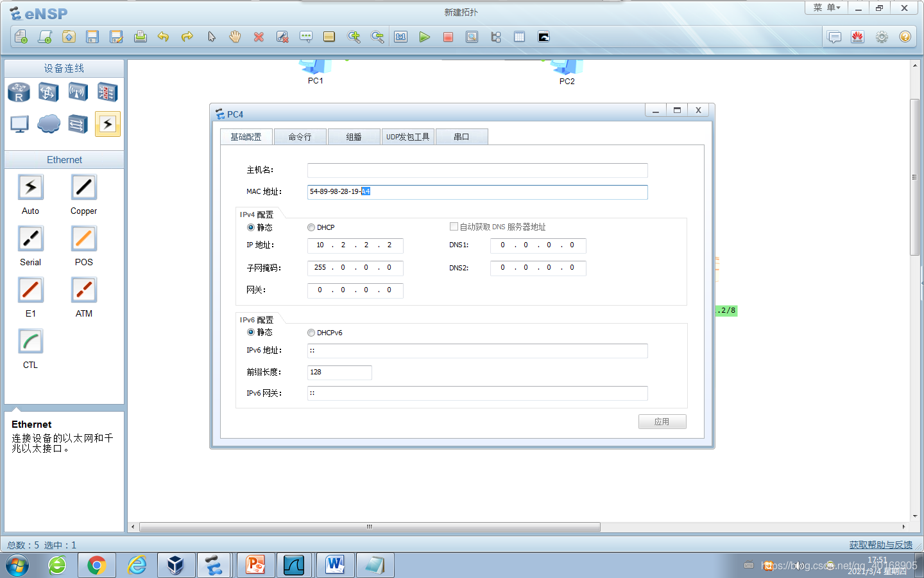This screenshot has width=924, height=578.
Task: Click the MAC 地址 input field
Action: tap(477, 192)
